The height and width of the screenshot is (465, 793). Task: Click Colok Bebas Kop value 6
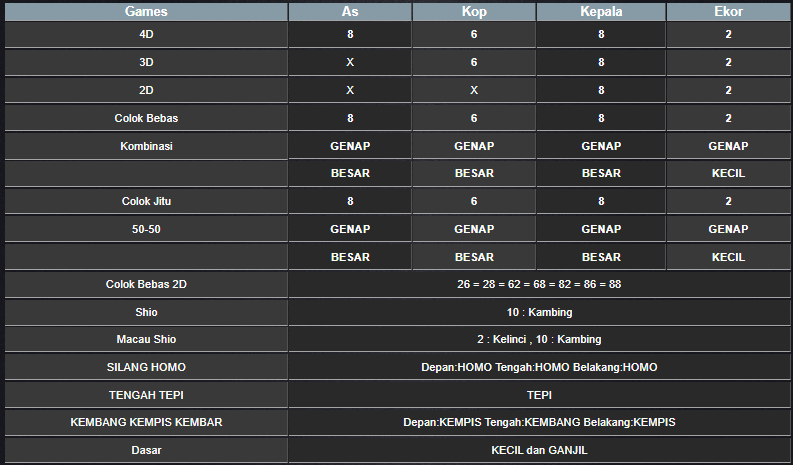pos(474,118)
